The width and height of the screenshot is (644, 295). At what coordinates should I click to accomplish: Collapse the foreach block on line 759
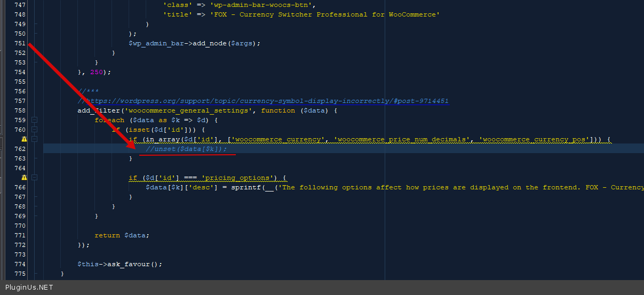35,120
